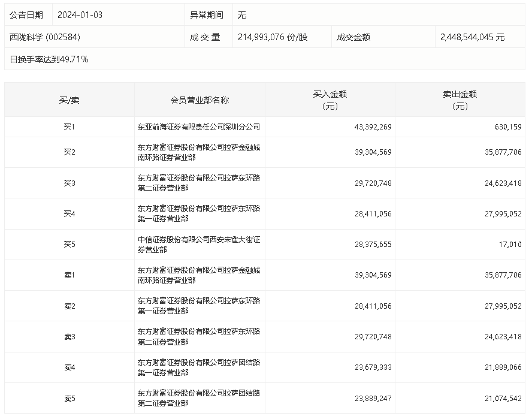
Task: Click 拉萨东环路第二证券营业部 name in 卖3 row
Action: tap(199, 337)
